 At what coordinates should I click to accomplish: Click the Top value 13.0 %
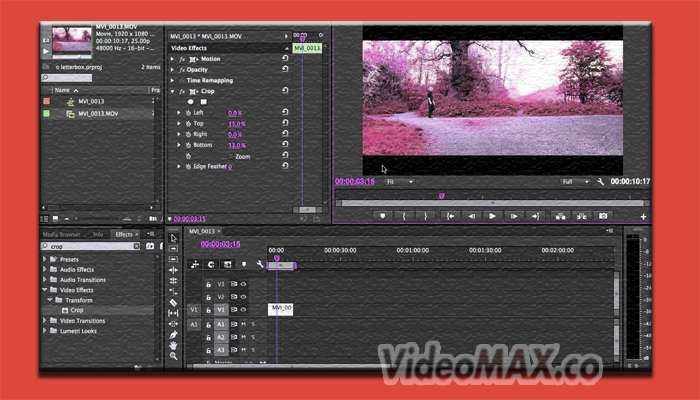pos(237,124)
